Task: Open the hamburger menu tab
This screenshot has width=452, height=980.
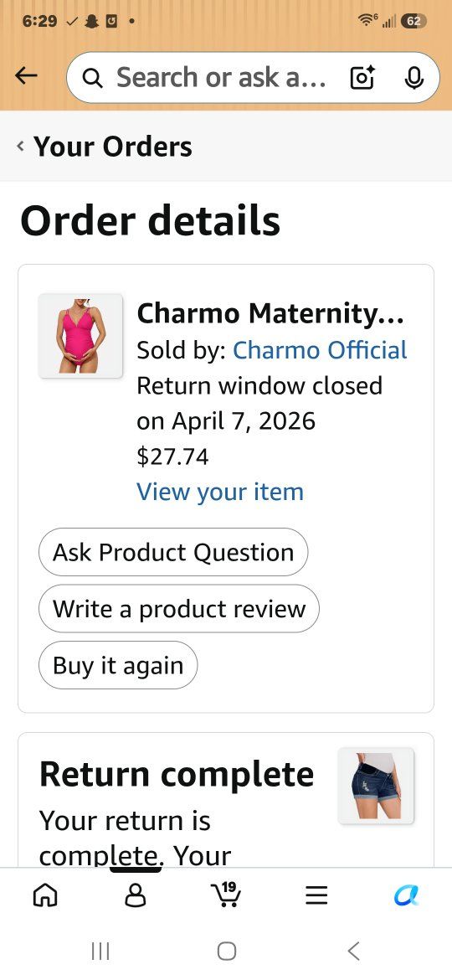Action: point(316,895)
